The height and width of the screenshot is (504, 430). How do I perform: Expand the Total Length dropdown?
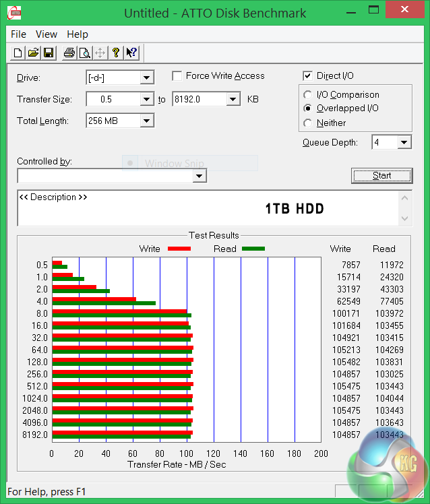point(147,121)
